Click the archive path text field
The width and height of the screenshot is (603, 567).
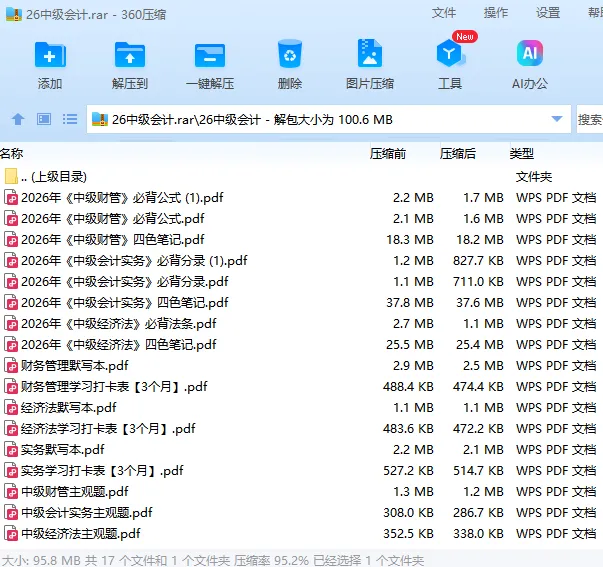pyautogui.click(x=329, y=119)
